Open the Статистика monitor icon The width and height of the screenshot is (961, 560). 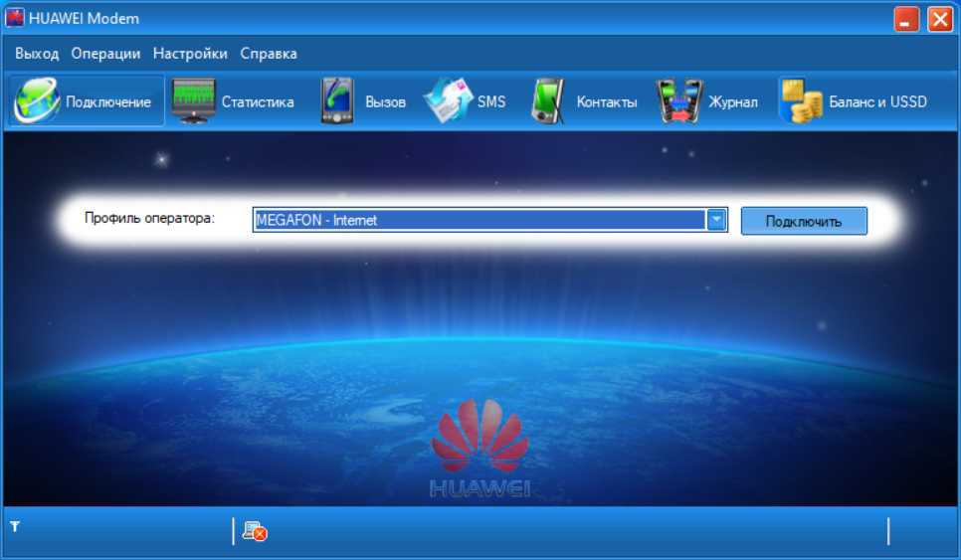193,101
